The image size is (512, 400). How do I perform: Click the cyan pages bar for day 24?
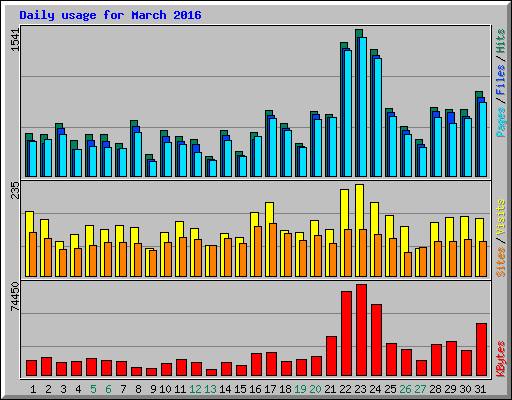pos(378,117)
